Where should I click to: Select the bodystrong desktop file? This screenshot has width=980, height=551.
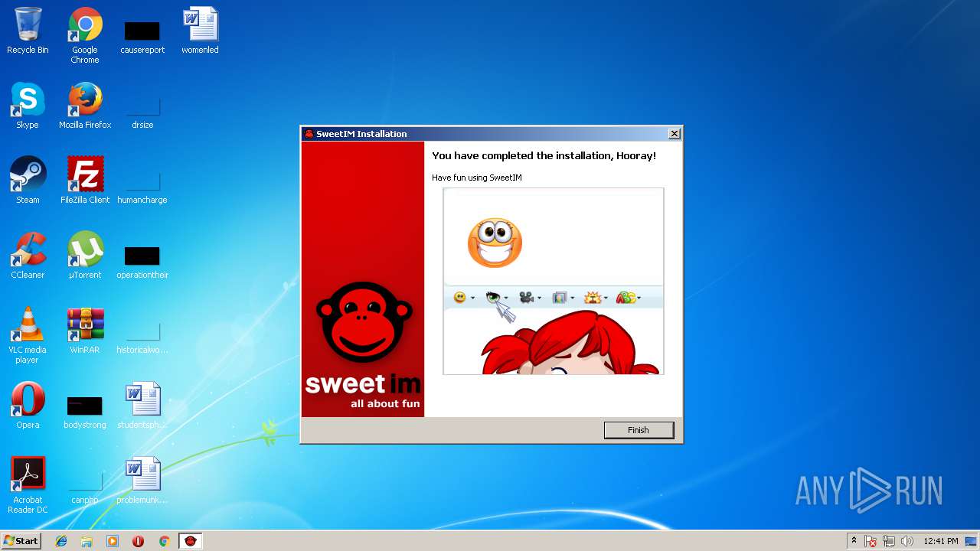coord(85,411)
